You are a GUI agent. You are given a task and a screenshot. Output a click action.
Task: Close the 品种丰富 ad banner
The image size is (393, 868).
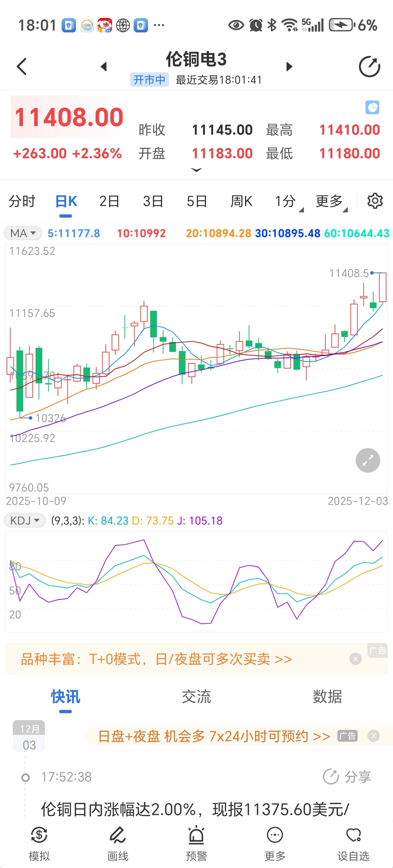click(x=355, y=659)
